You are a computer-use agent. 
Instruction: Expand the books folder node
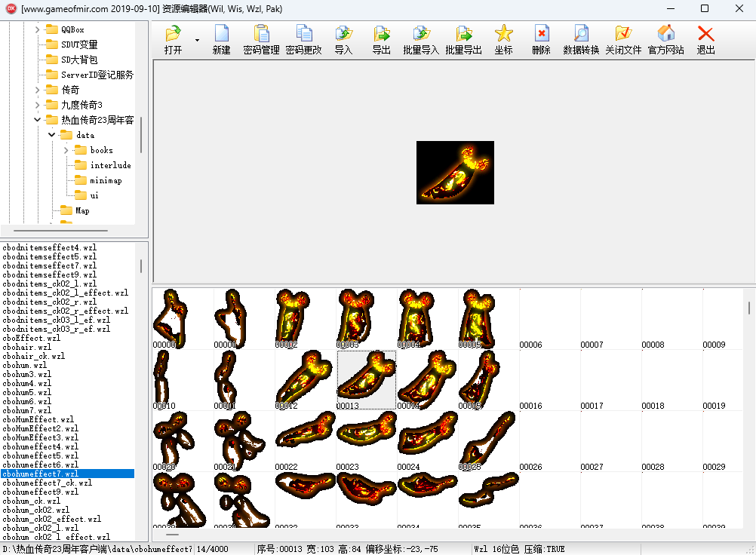pyautogui.click(x=66, y=150)
